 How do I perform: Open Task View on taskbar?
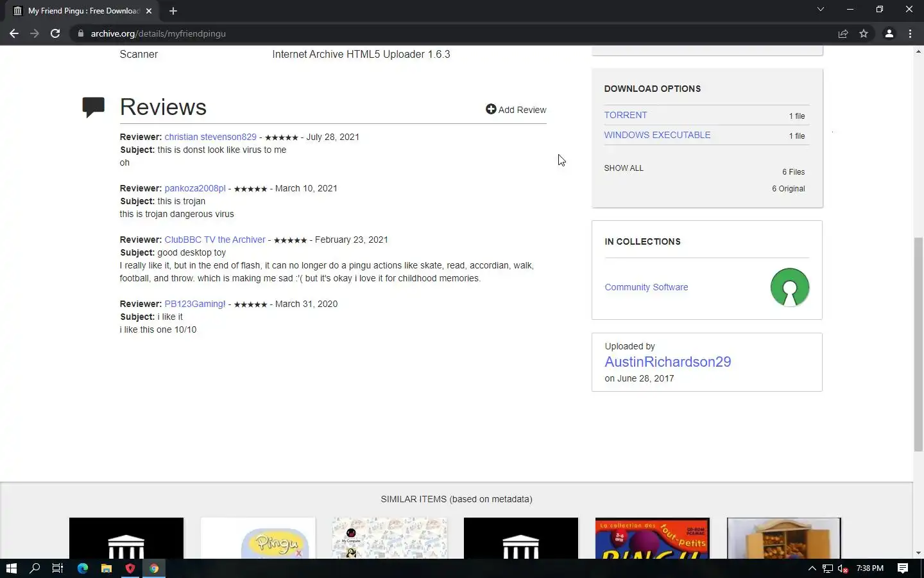pos(57,568)
